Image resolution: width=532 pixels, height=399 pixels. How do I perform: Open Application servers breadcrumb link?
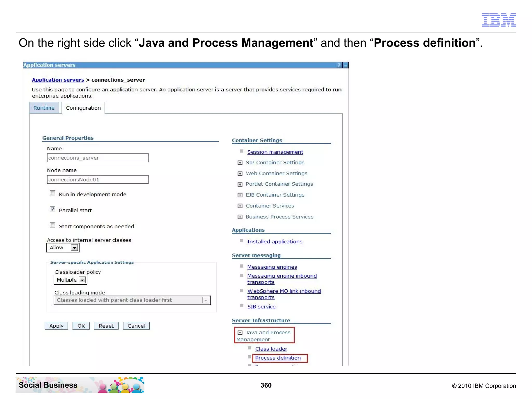[58, 80]
